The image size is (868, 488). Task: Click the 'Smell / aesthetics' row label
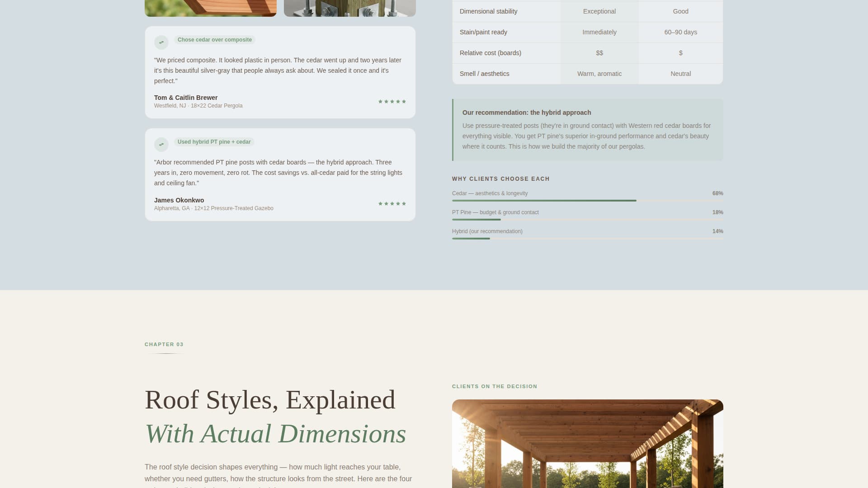(x=485, y=74)
